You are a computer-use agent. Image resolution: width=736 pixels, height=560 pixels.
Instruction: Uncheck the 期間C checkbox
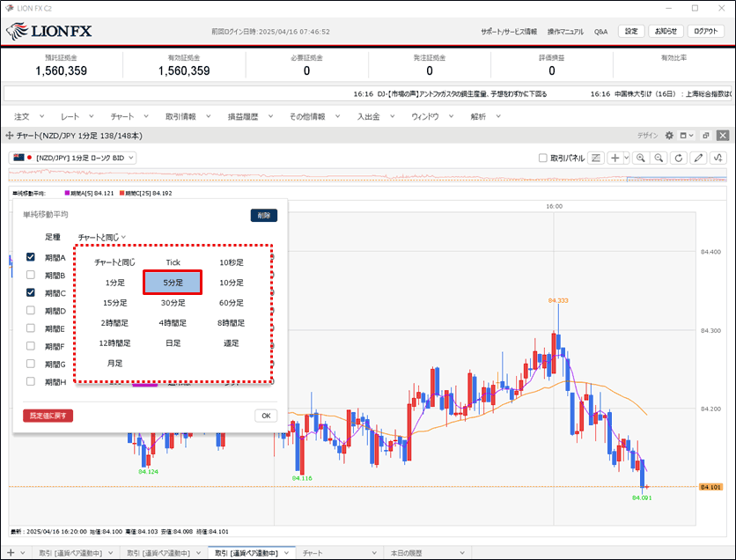pos(31,293)
